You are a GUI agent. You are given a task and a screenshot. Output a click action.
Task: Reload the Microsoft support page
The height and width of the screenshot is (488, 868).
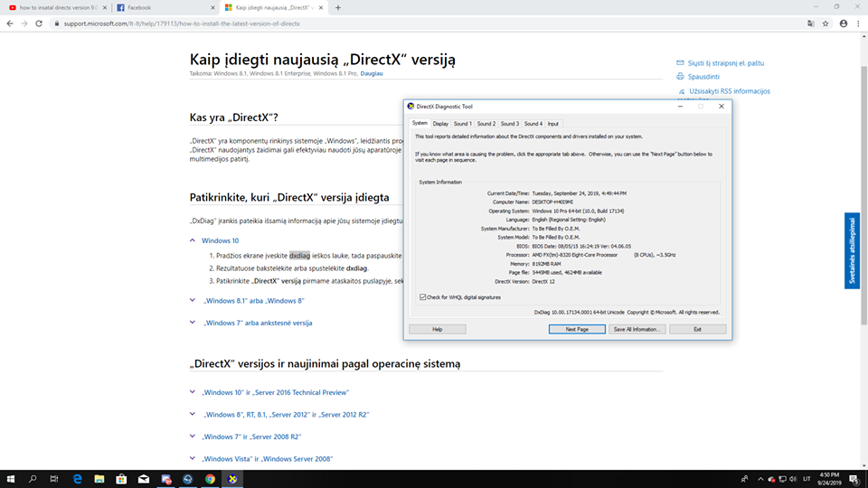click(39, 23)
